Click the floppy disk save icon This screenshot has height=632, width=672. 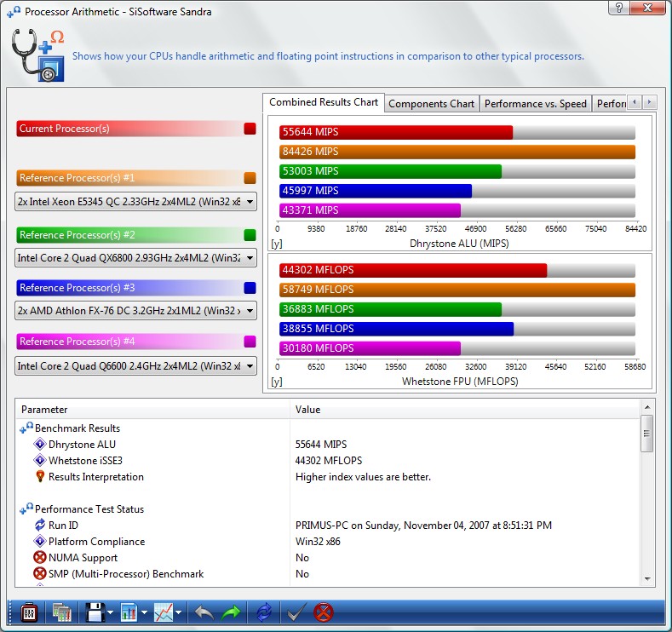pyautogui.click(x=95, y=612)
